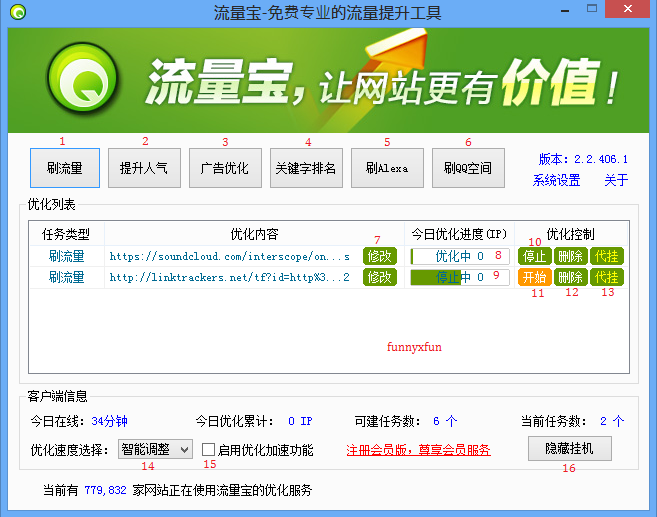Minimize the 流量宝 window
Image resolution: width=657 pixels, height=517 pixels.
pos(565,10)
